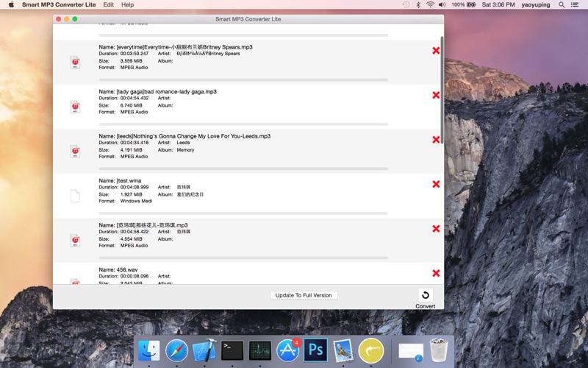Click Update To Full Version button
The height and width of the screenshot is (368, 588).
coord(304,295)
